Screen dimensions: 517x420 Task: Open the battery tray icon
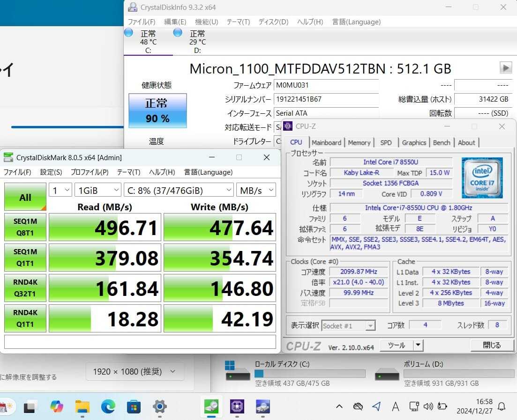tap(442, 406)
